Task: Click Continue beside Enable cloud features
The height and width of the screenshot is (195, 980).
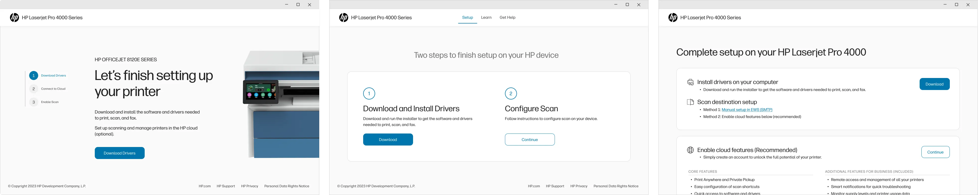Action: [935, 152]
